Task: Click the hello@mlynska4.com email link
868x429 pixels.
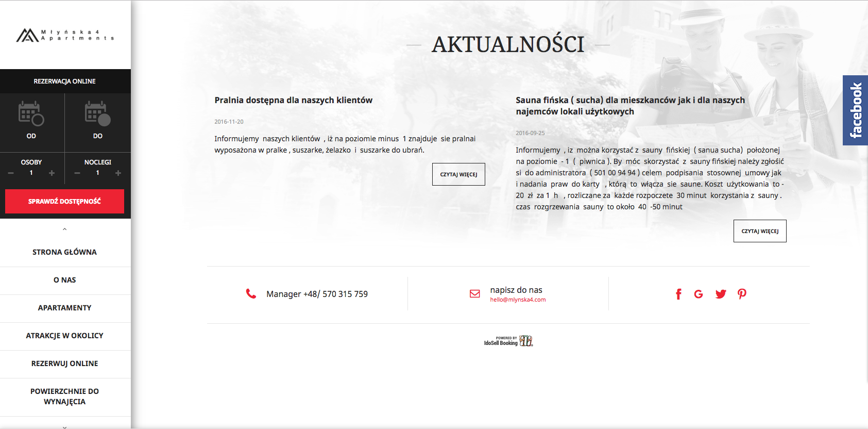Action: pos(518,300)
